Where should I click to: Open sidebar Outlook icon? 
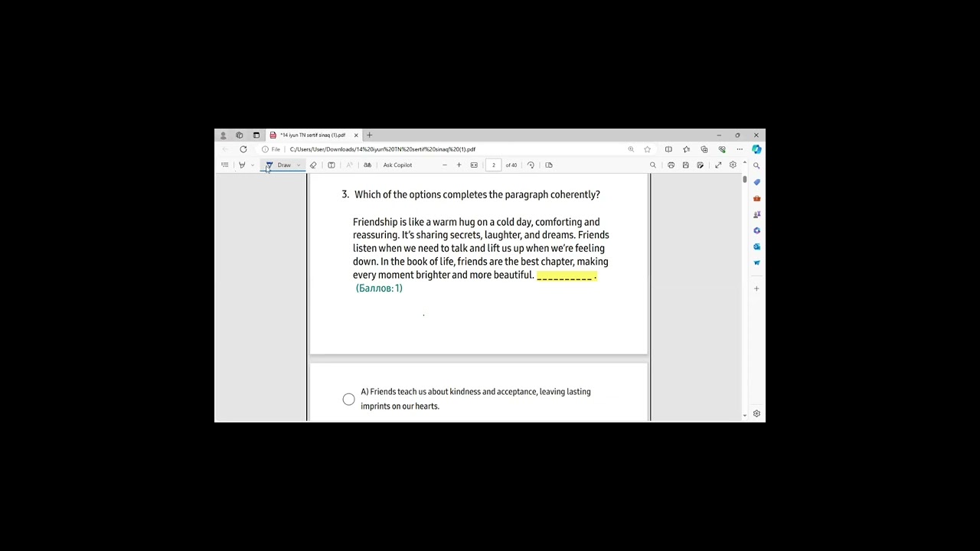click(x=756, y=246)
